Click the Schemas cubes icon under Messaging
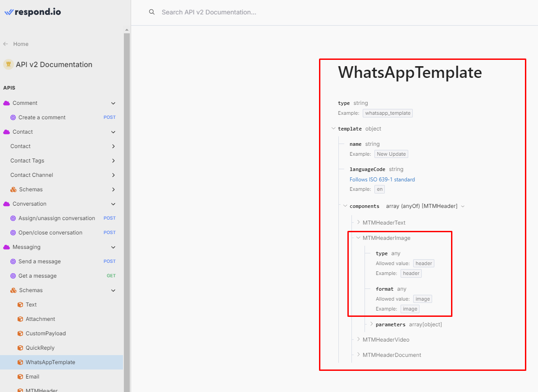 coord(14,290)
